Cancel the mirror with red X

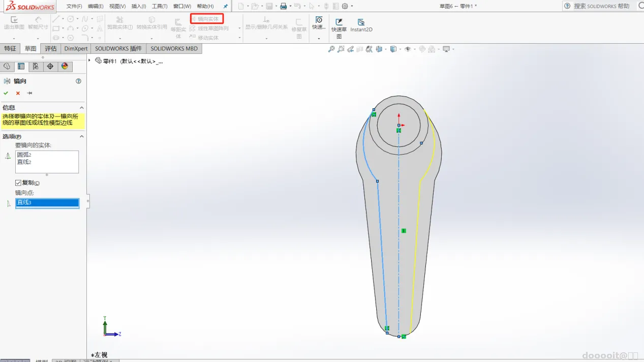click(x=18, y=93)
